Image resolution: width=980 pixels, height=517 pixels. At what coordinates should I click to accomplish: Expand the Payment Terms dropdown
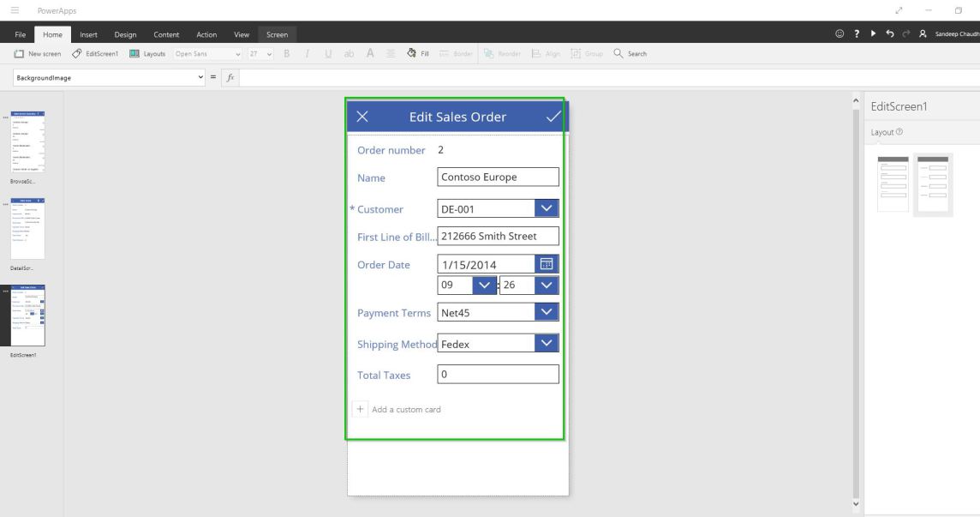click(x=547, y=312)
